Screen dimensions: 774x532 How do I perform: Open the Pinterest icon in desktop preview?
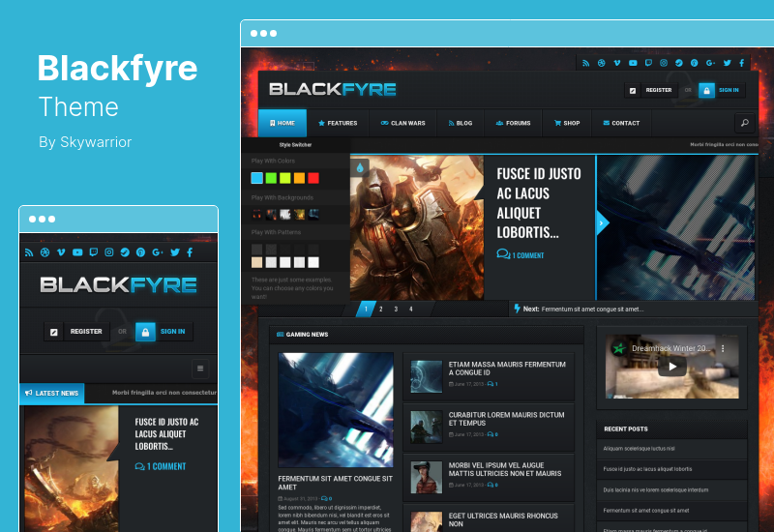coord(694,63)
